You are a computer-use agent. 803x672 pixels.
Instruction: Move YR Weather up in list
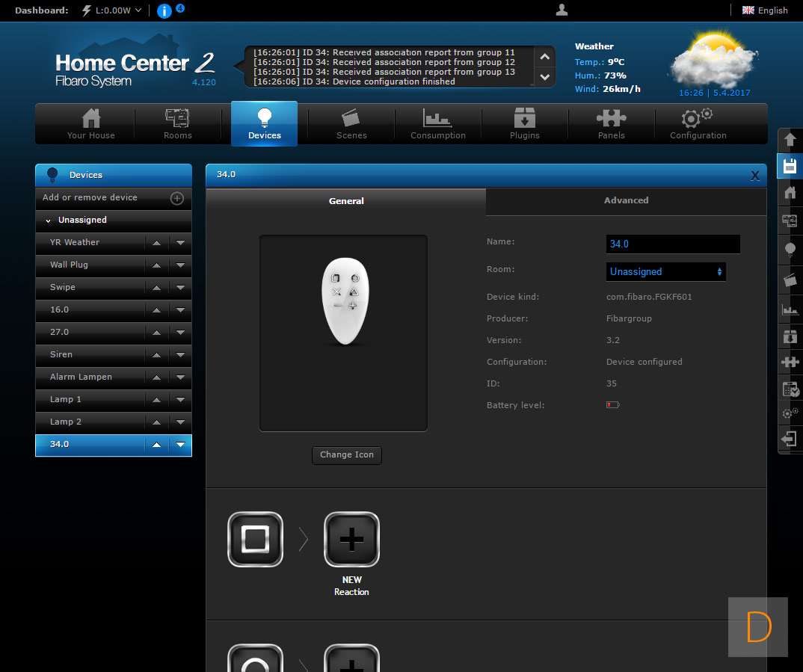click(157, 243)
